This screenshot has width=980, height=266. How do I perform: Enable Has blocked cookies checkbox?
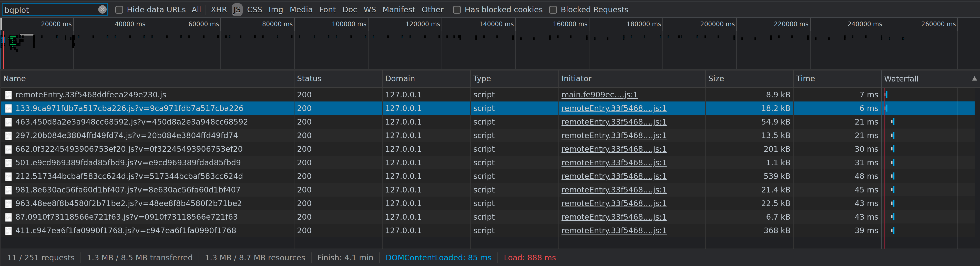pos(457,9)
